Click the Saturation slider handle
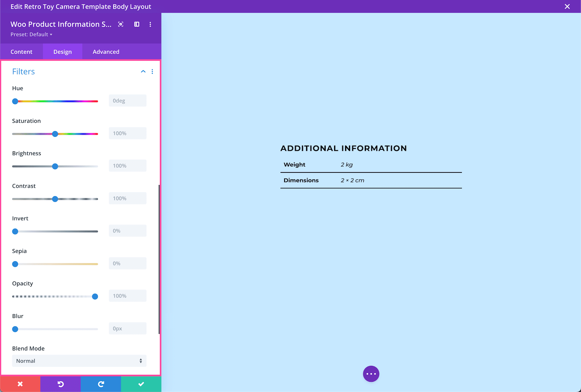This screenshot has width=581, height=392. tap(55, 134)
